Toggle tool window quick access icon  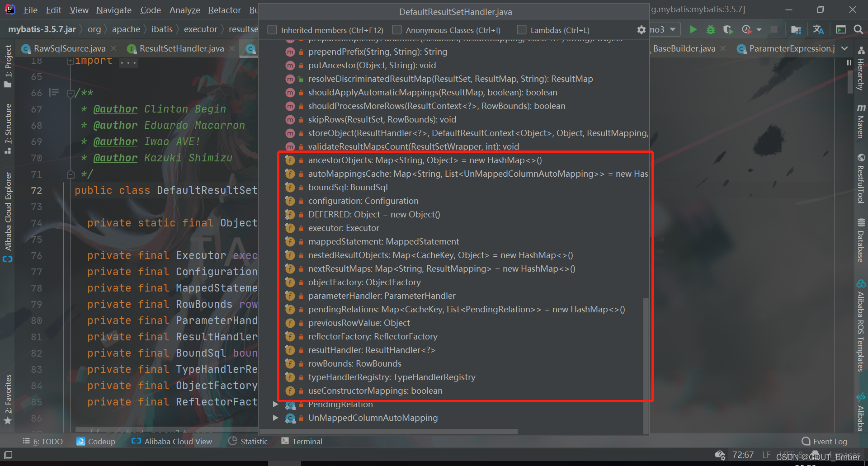tap(8, 455)
